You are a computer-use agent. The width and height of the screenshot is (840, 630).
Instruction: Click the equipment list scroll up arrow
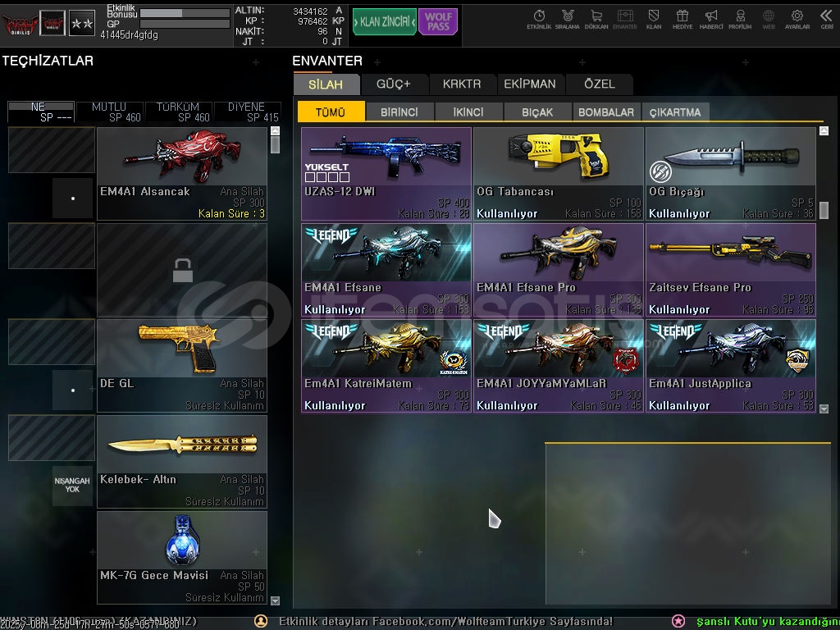click(x=276, y=130)
